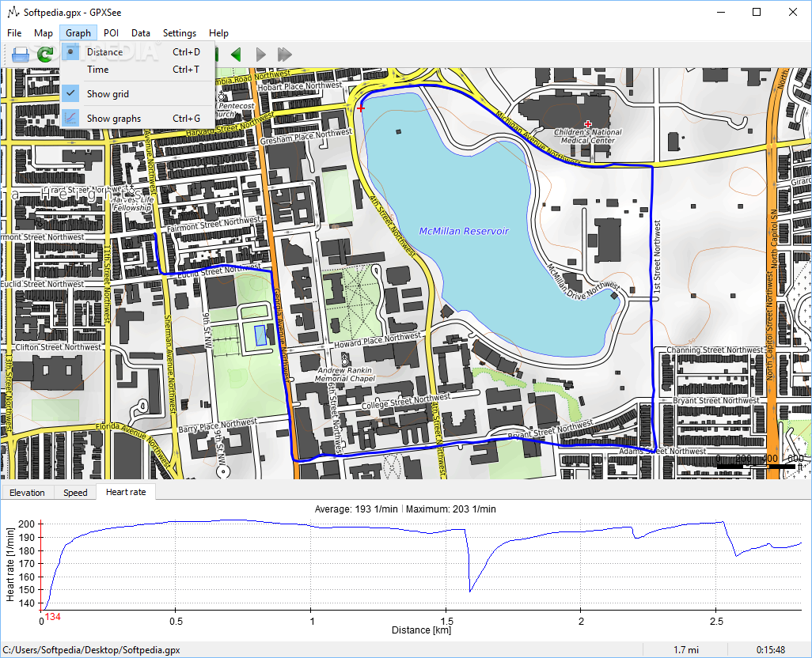Click the Print icon in the toolbar
The height and width of the screenshot is (658, 812).
pyautogui.click(x=21, y=55)
